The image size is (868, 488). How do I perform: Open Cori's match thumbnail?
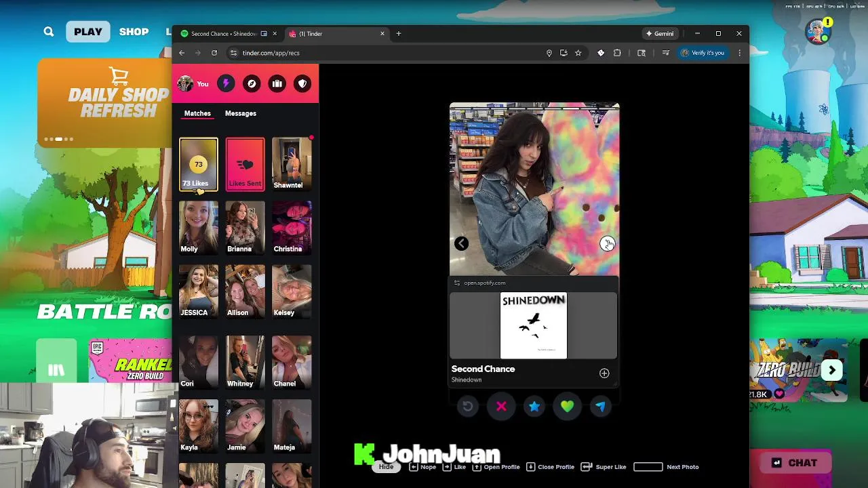click(x=199, y=363)
